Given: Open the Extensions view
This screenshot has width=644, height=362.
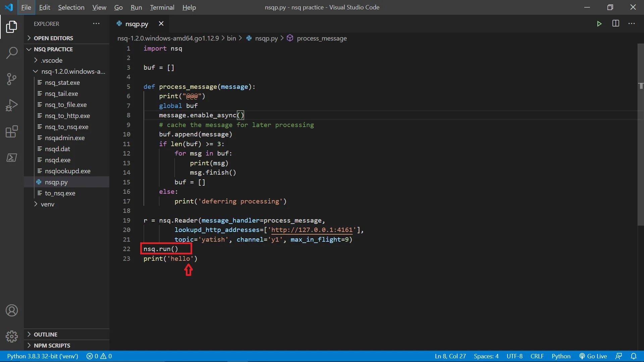Looking at the screenshot, I should 12,132.
